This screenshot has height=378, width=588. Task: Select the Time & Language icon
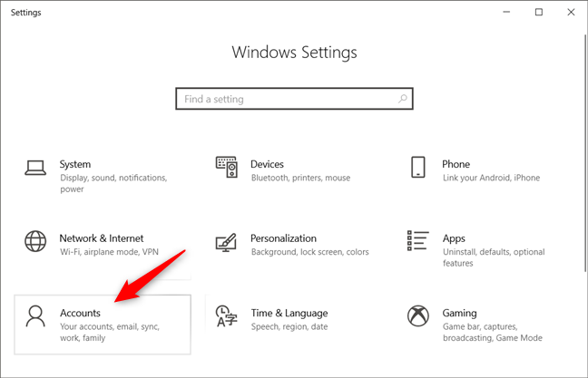(226, 316)
